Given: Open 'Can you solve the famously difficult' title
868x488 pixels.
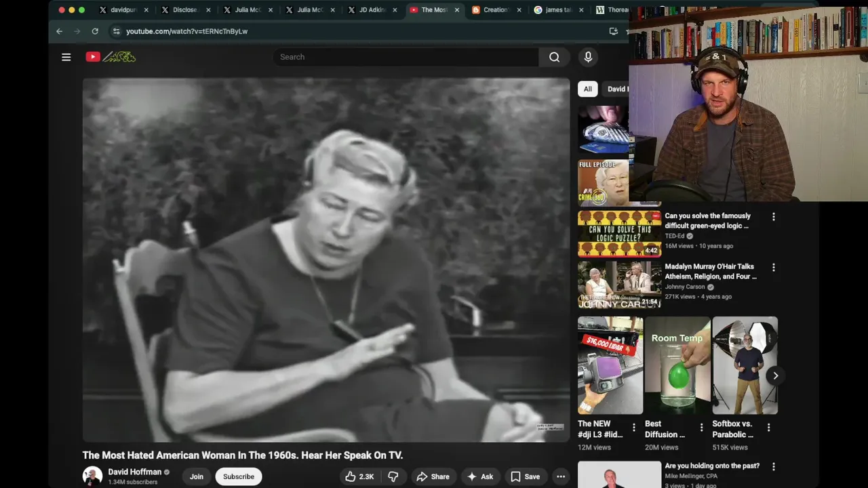Looking at the screenshot, I should point(707,221).
